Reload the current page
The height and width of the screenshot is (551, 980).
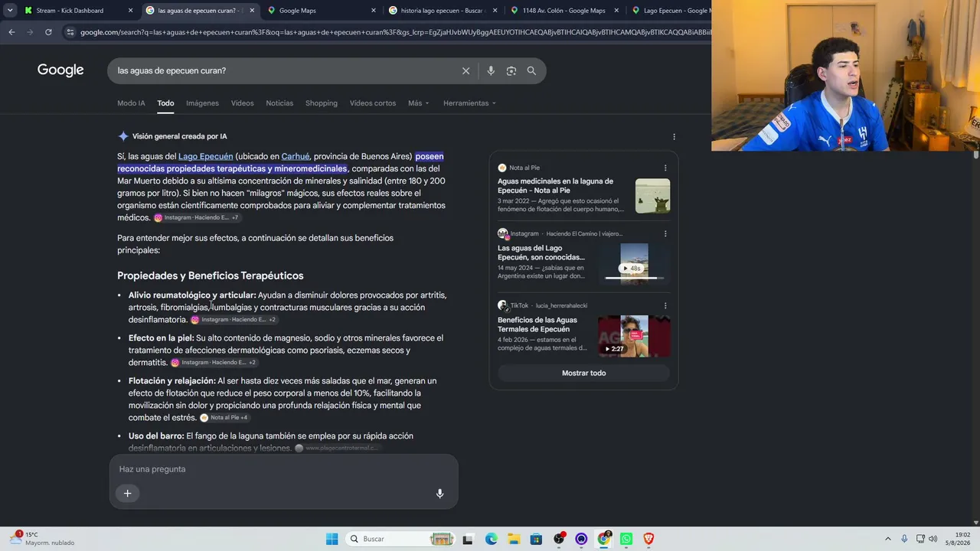click(48, 32)
